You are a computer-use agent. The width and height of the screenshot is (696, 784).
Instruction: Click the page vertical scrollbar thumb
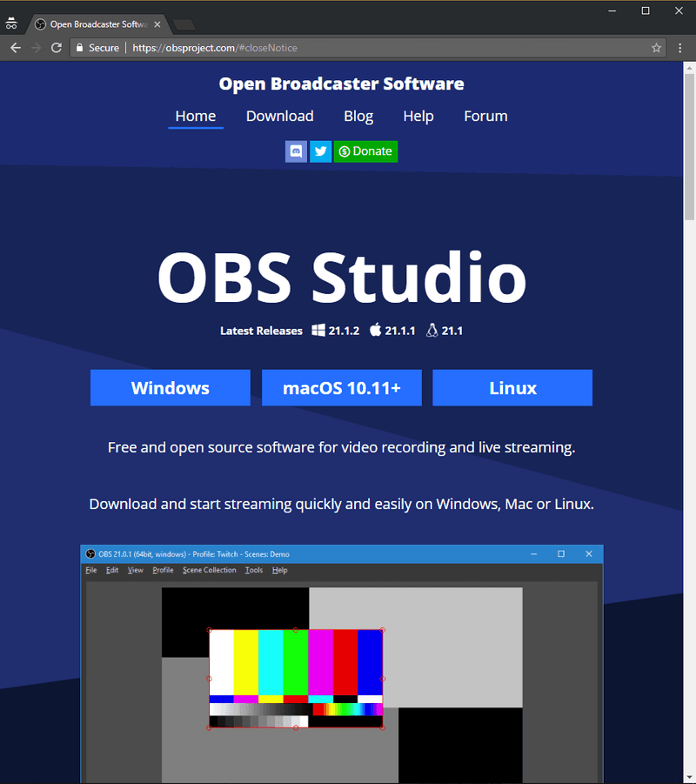tap(690, 146)
